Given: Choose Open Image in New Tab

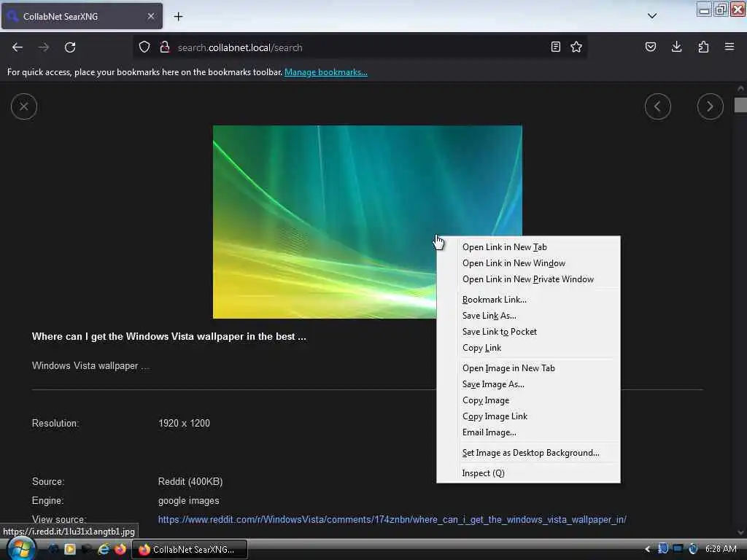Looking at the screenshot, I should point(528,368).
